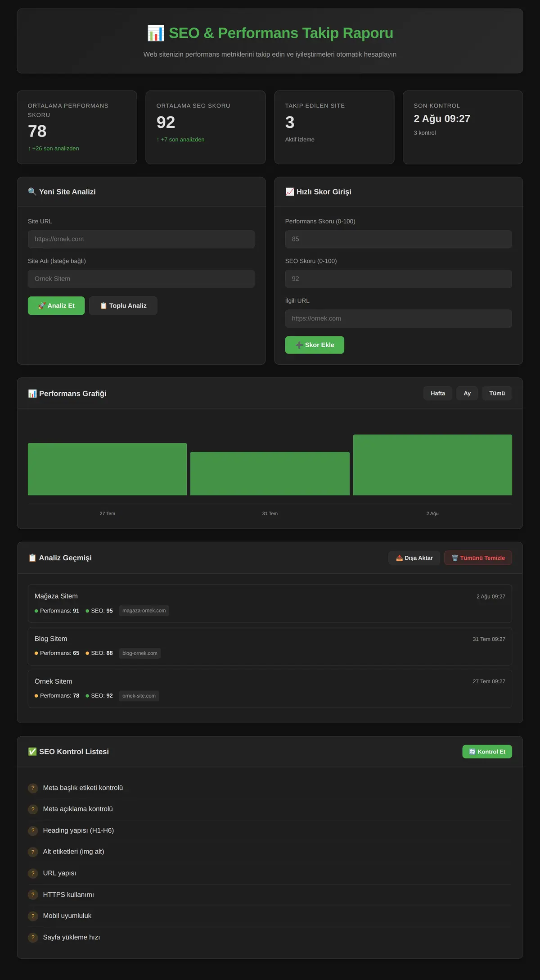Click the question mark icon for HTTPS kullanımı
The width and height of the screenshot is (540, 980).
[33, 894]
